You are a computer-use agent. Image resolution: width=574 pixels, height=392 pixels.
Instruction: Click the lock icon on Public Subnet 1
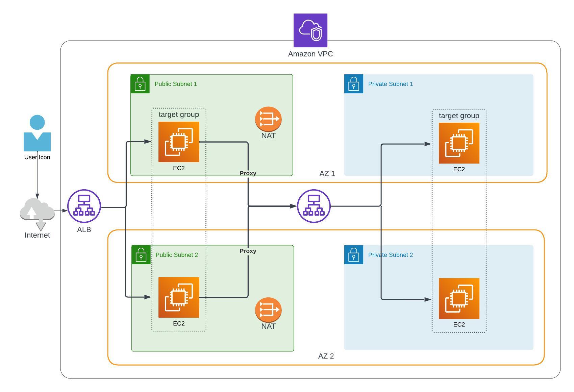coord(140,84)
